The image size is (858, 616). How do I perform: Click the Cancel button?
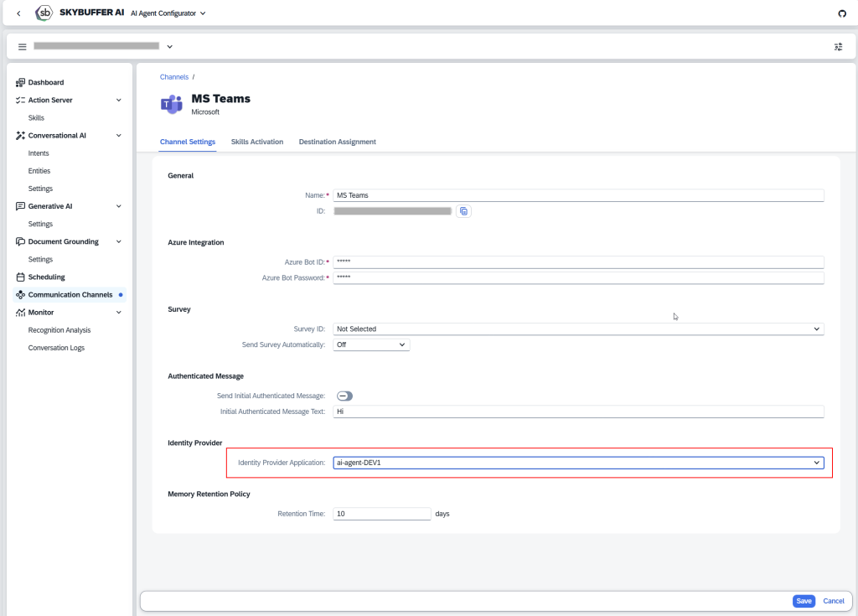point(834,601)
